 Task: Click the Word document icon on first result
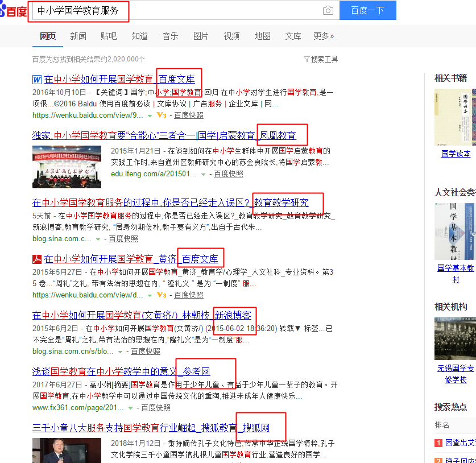click(37, 80)
